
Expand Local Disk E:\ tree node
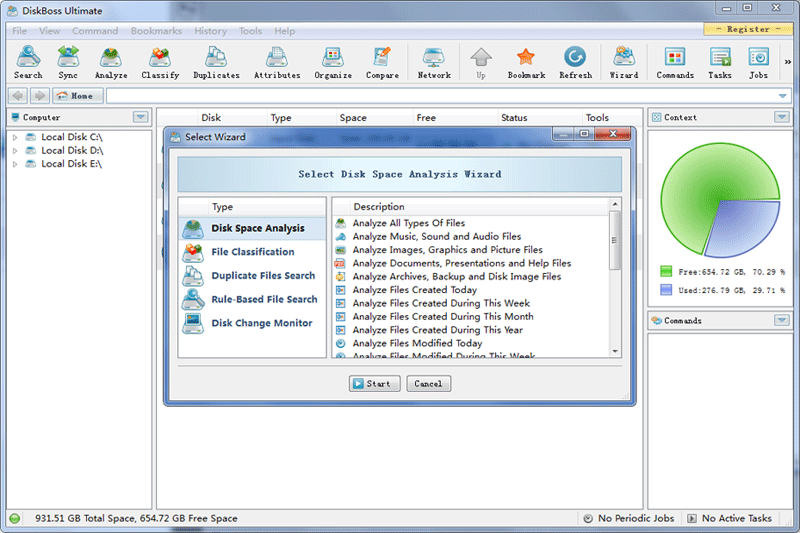(15, 164)
